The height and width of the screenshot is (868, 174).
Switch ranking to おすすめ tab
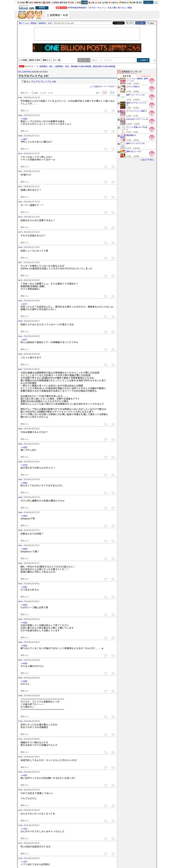[x=127, y=76]
